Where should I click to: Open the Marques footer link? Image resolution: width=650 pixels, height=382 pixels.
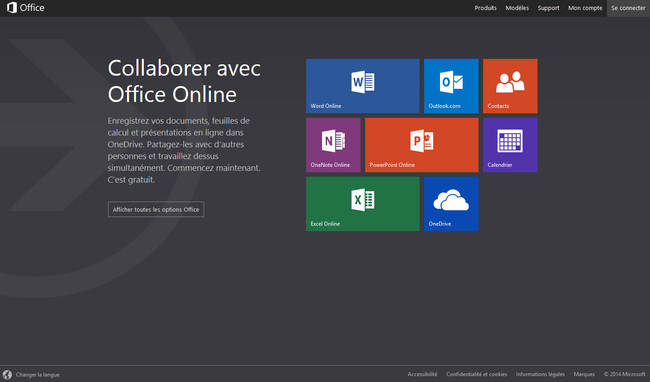584,374
